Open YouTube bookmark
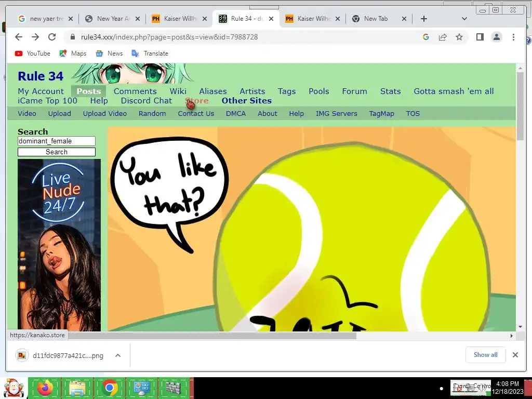The height and width of the screenshot is (399, 532). (x=33, y=54)
